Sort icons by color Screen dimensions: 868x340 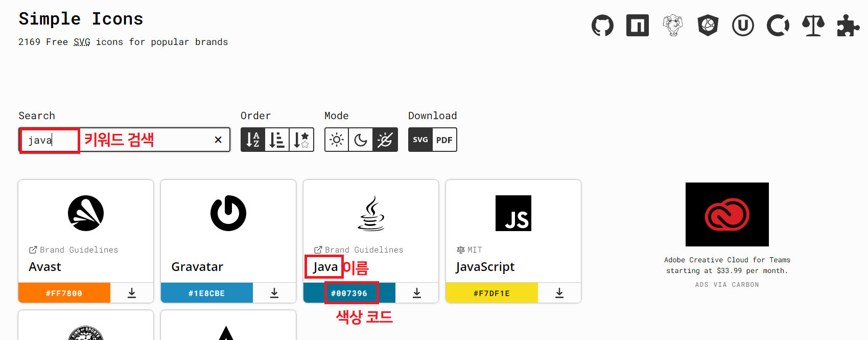[x=277, y=140]
